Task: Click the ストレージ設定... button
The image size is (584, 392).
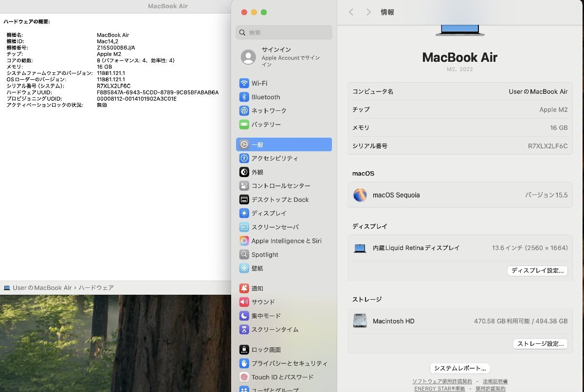Action: pyautogui.click(x=540, y=344)
